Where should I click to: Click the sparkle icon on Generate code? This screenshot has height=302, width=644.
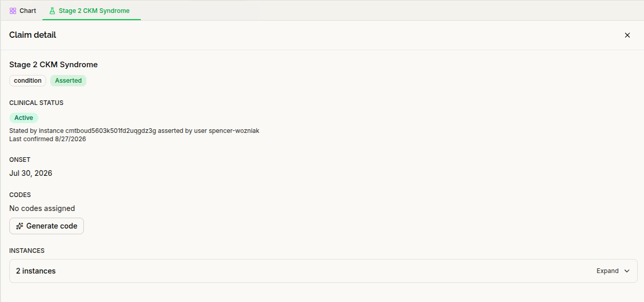pyautogui.click(x=20, y=226)
